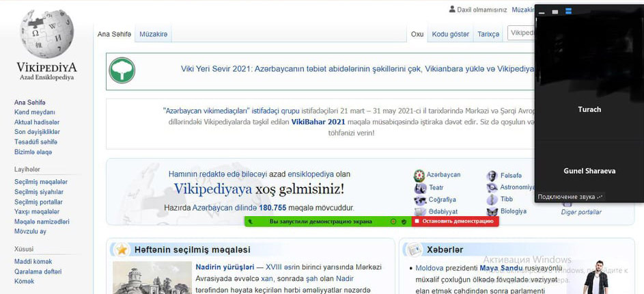The height and width of the screenshot is (294, 644).
Task: Open the VikiBahar 2021 contest link
Action: point(318,122)
